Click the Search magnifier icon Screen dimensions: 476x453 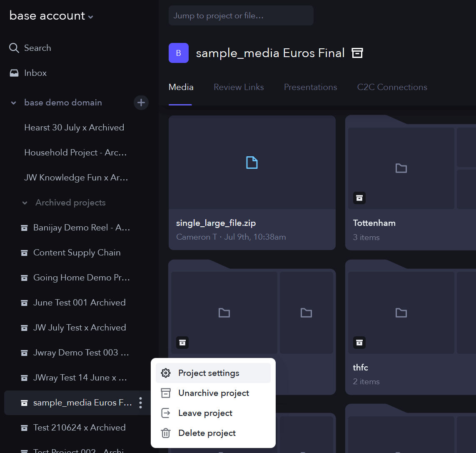coord(14,48)
